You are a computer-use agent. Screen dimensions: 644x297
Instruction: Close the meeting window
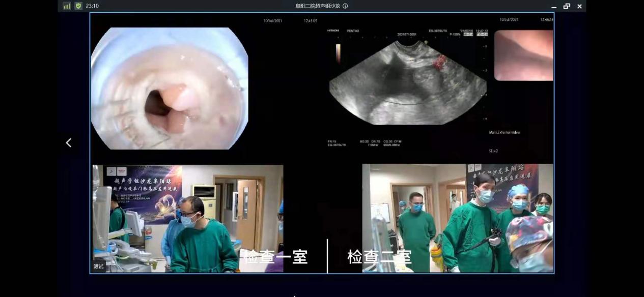pos(579,6)
